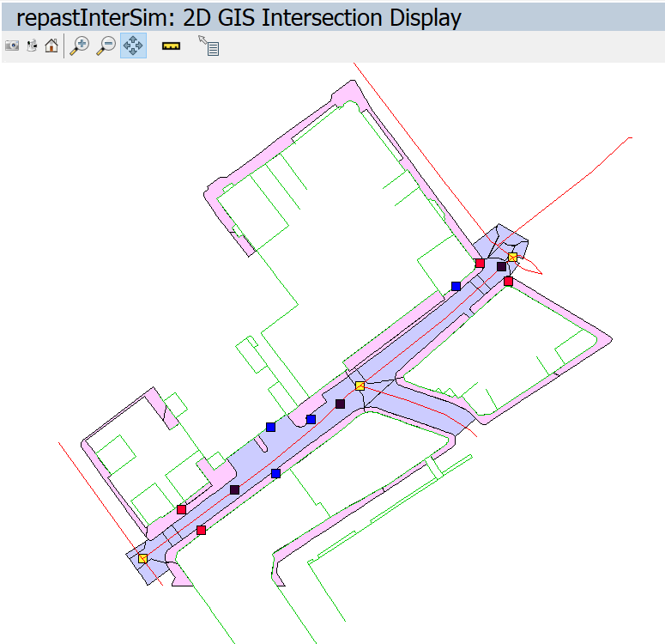Screen dimensions: 665x644
Task: Click the lone blue marker near northeast intersection
Action: [x=456, y=286]
